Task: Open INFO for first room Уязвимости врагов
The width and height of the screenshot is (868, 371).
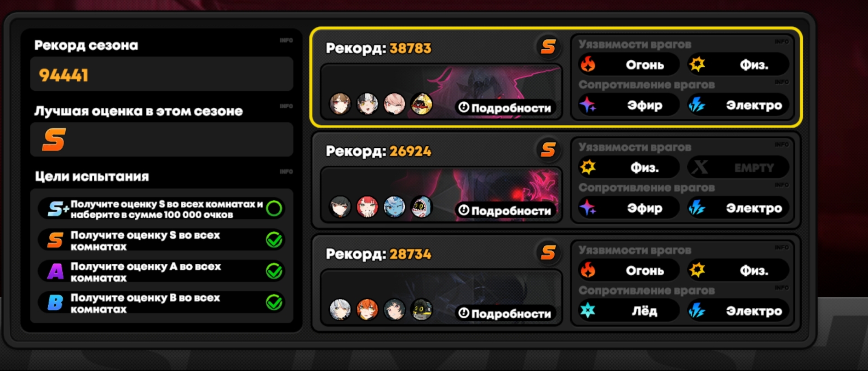Action: pyautogui.click(x=782, y=41)
